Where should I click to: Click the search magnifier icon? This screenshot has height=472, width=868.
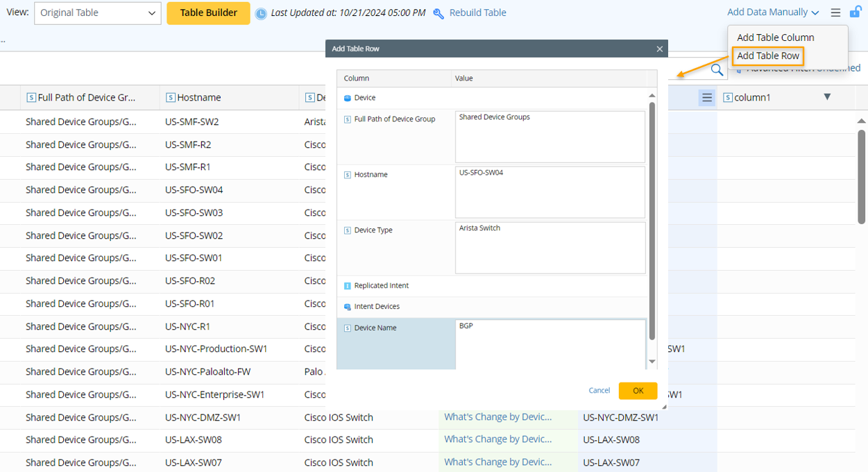pos(717,70)
